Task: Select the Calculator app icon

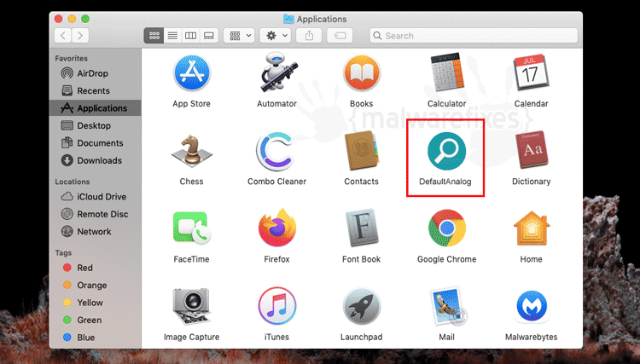Action: (x=447, y=72)
